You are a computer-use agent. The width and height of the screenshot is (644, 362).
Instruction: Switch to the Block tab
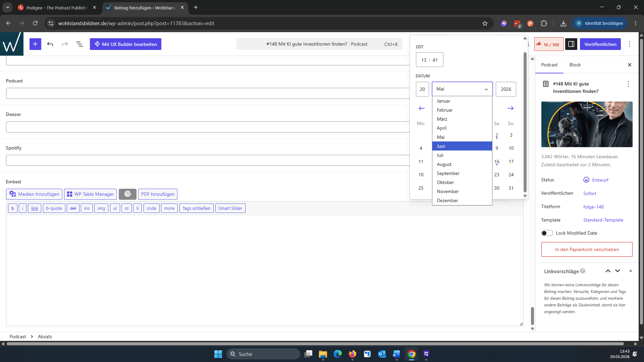575,65
